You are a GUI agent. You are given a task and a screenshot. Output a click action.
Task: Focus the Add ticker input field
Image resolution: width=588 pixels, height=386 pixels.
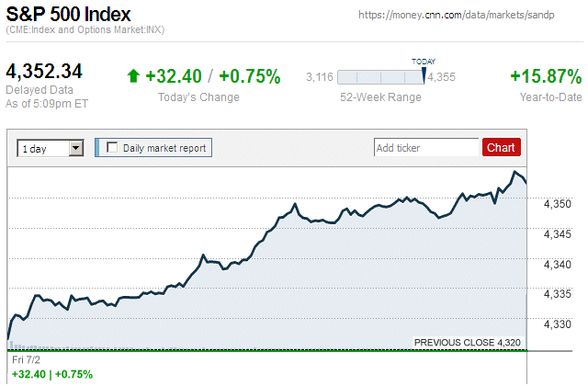click(426, 147)
